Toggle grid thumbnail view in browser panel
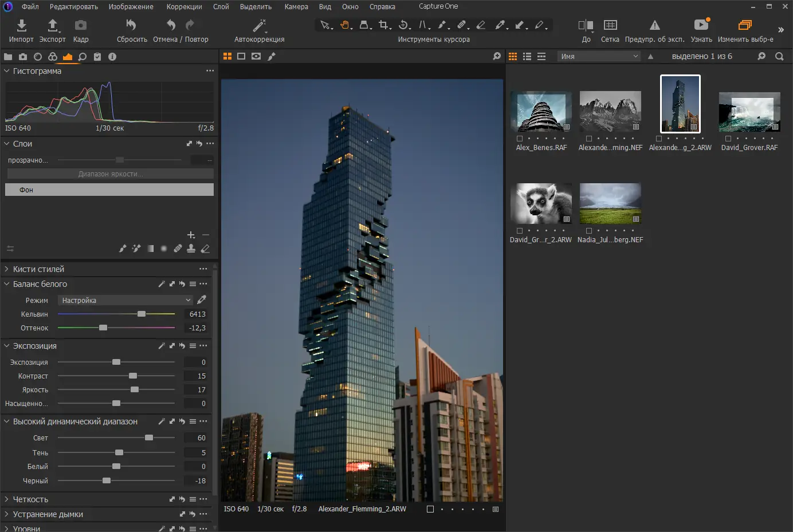Viewport: 793px width, 532px height. [513, 56]
